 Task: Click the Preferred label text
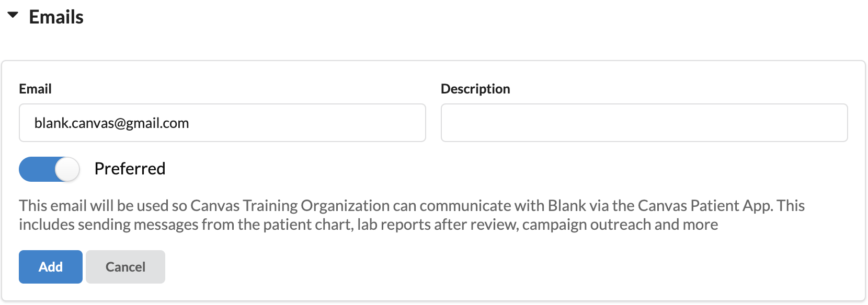tap(130, 169)
